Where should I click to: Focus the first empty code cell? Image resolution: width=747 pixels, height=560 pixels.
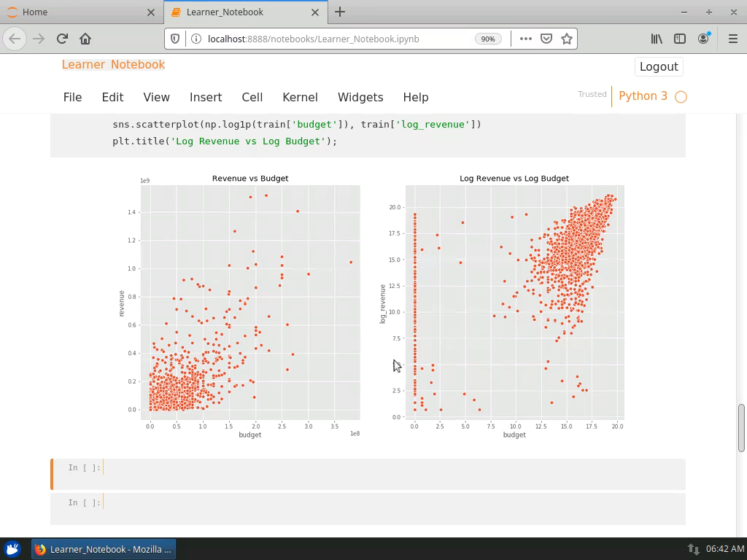[x=393, y=474]
